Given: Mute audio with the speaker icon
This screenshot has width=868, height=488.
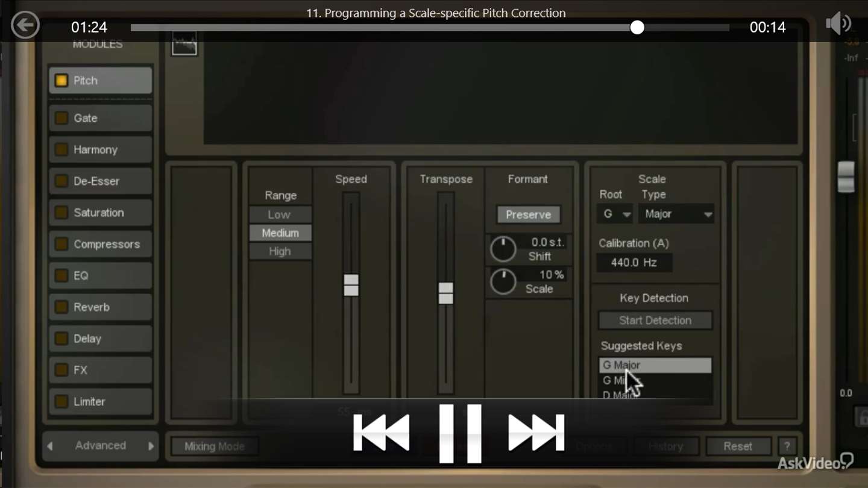Looking at the screenshot, I should coord(838,25).
